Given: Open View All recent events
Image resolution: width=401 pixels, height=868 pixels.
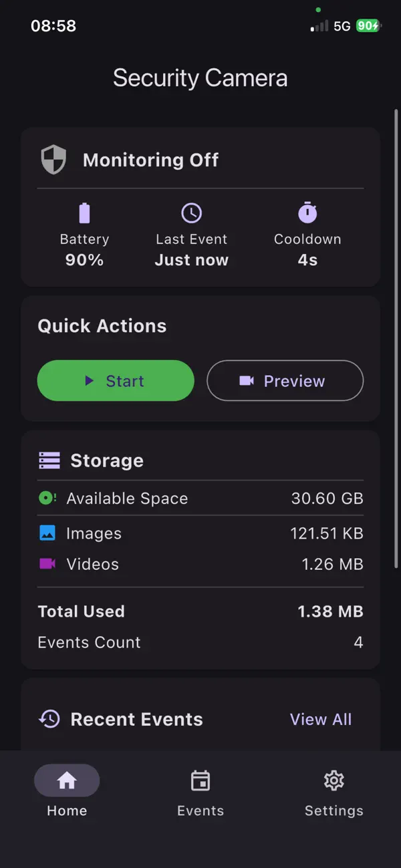Looking at the screenshot, I should pyautogui.click(x=321, y=719).
